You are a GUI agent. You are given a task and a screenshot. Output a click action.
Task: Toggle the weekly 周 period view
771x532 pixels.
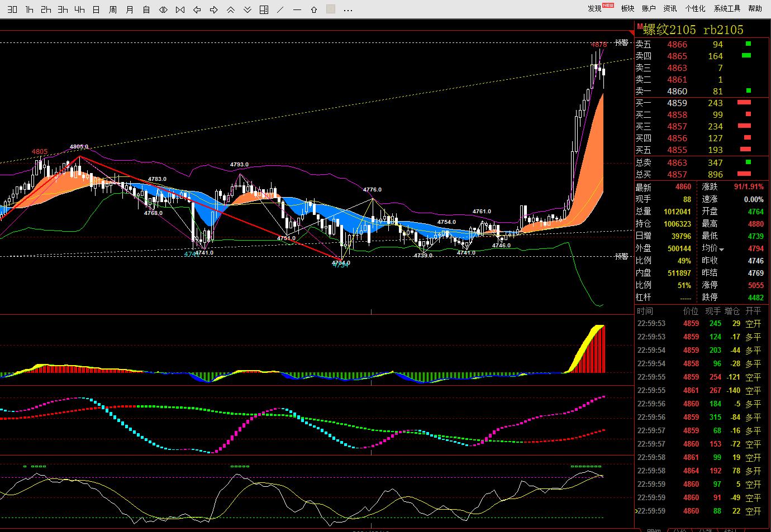pos(113,9)
